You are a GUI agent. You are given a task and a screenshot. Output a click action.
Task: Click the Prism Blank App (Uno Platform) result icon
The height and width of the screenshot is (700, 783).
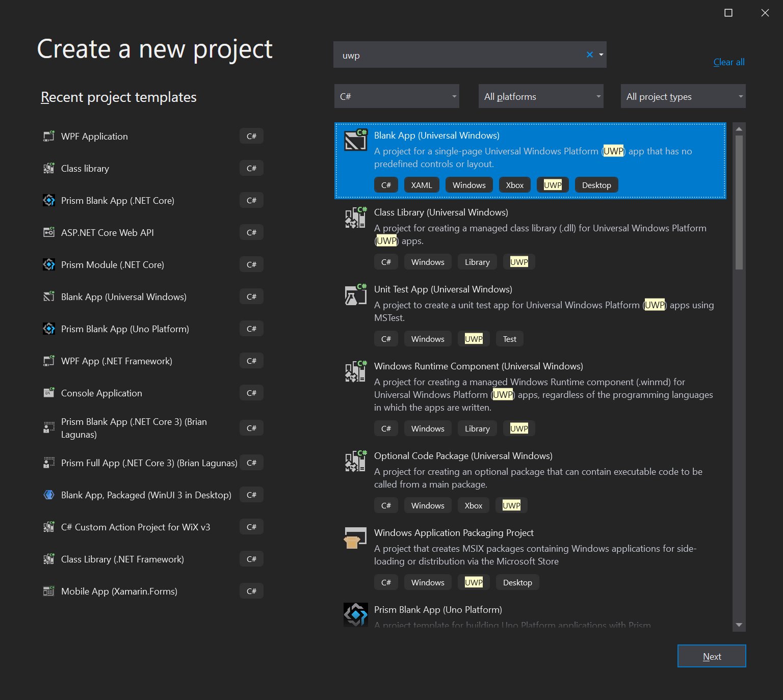(x=356, y=614)
